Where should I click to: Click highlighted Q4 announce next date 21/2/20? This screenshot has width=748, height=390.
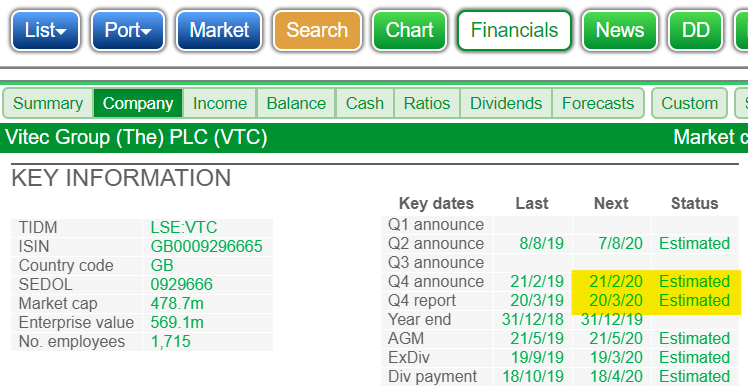pos(615,282)
